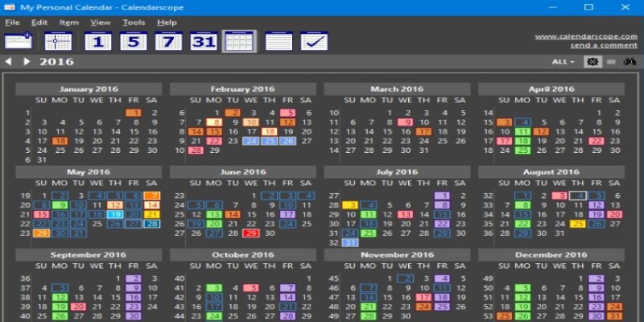
Task: Go to the next year arrow
Action: pyautogui.click(x=26, y=62)
